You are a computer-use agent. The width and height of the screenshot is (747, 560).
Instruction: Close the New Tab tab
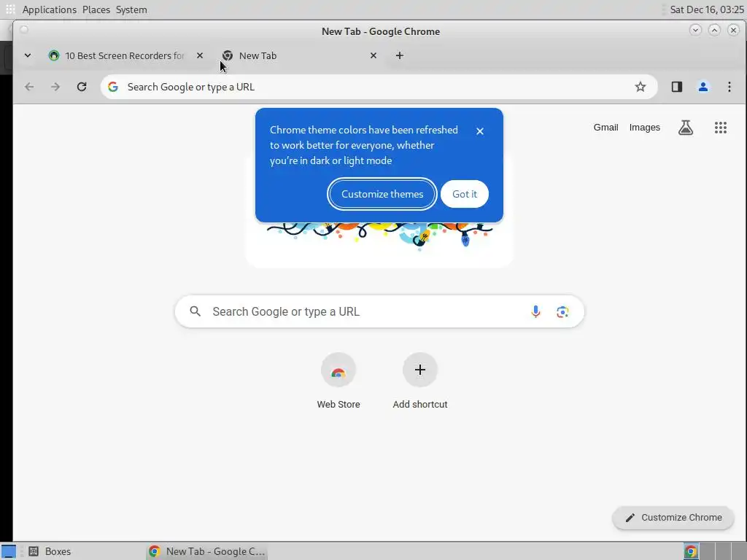pyautogui.click(x=373, y=55)
